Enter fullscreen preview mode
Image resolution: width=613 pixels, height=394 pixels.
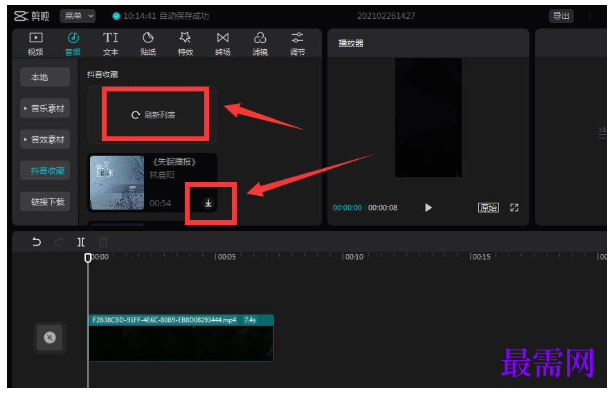[x=514, y=208]
